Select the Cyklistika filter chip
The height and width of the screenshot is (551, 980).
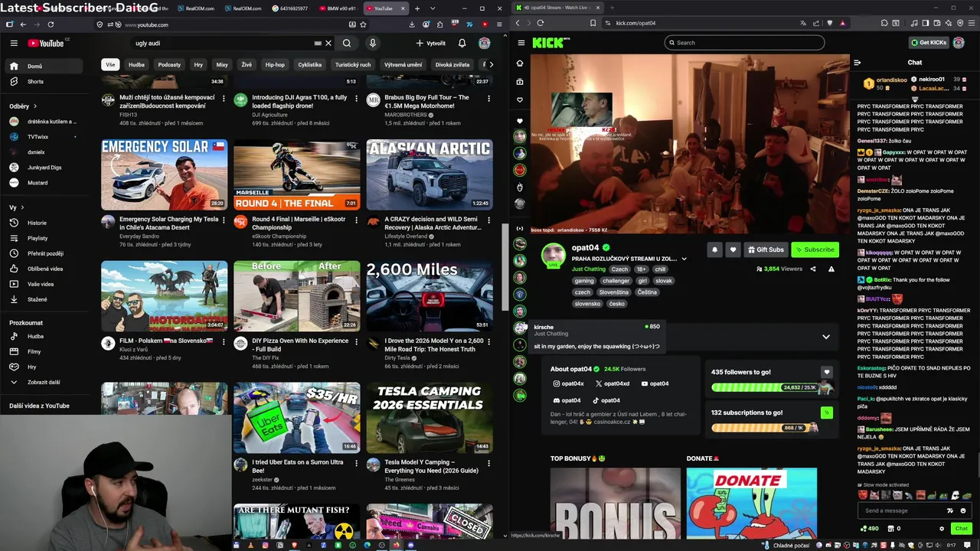tap(309, 65)
